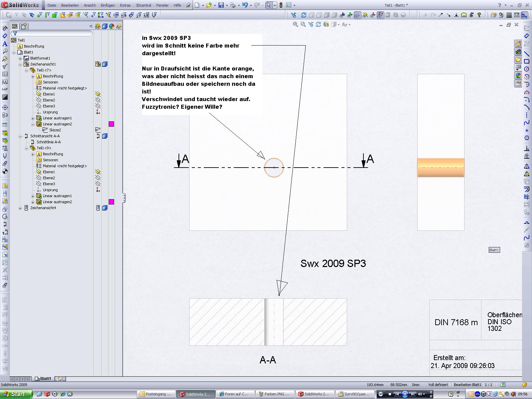
Task: Click the Filter Vertices selection filter icon
Action: 39,15
